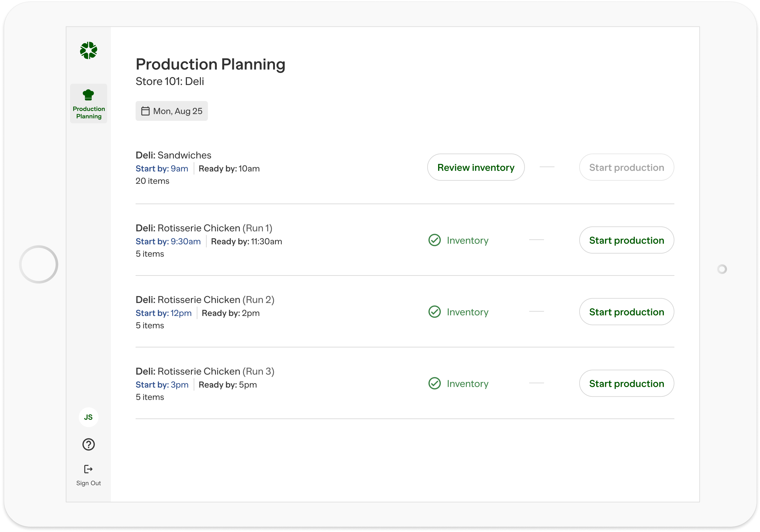Start production for Rotisserie Chicken Run 1
Viewport: 760px width, 532px height.
[x=626, y=240]
